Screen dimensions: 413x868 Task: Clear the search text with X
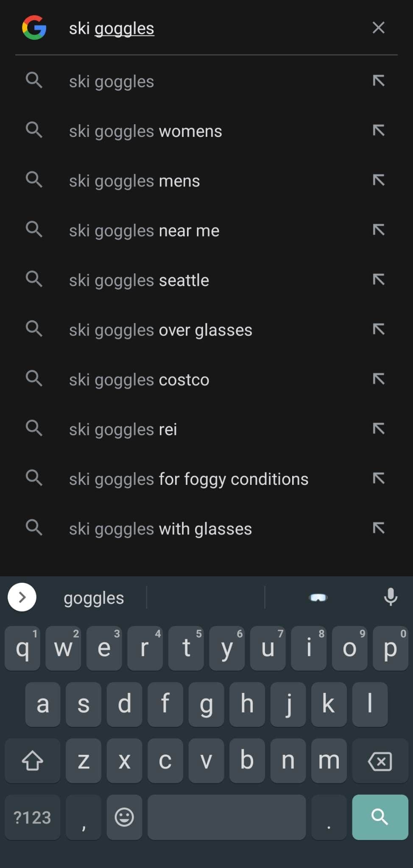[x=378, y=28]
